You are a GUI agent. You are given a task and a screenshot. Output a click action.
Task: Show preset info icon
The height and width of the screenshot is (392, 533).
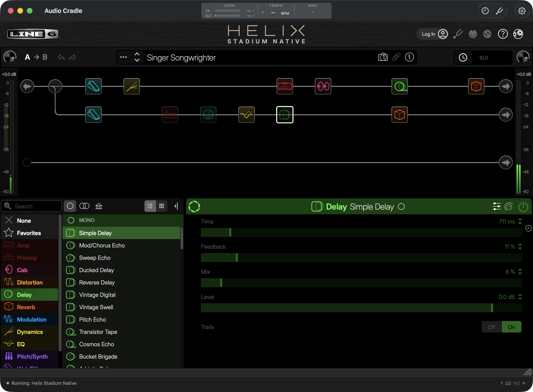409,57
